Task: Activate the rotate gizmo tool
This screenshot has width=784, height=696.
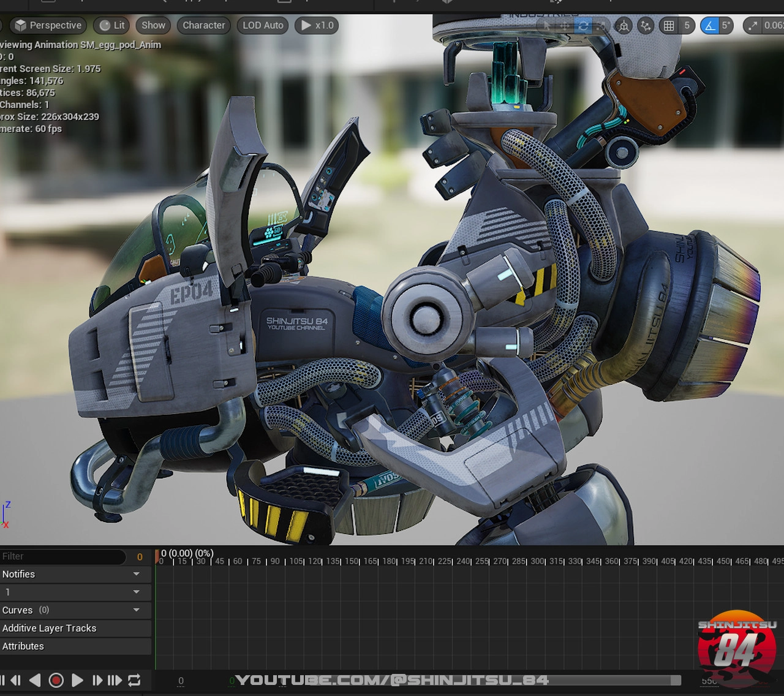Action: [x=582, y=26]
